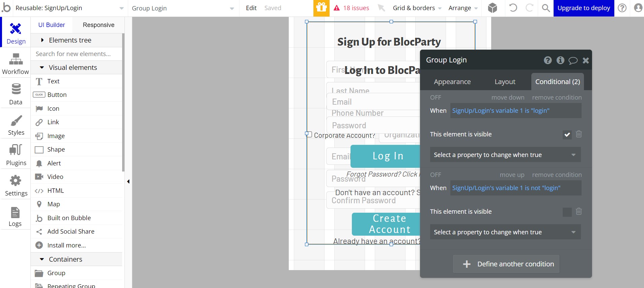Image resolution: width=644 pixels, height=288 pixels.
Task: Toggle the Corporate Account checkbox on canvas
Action: coord(310,134)
